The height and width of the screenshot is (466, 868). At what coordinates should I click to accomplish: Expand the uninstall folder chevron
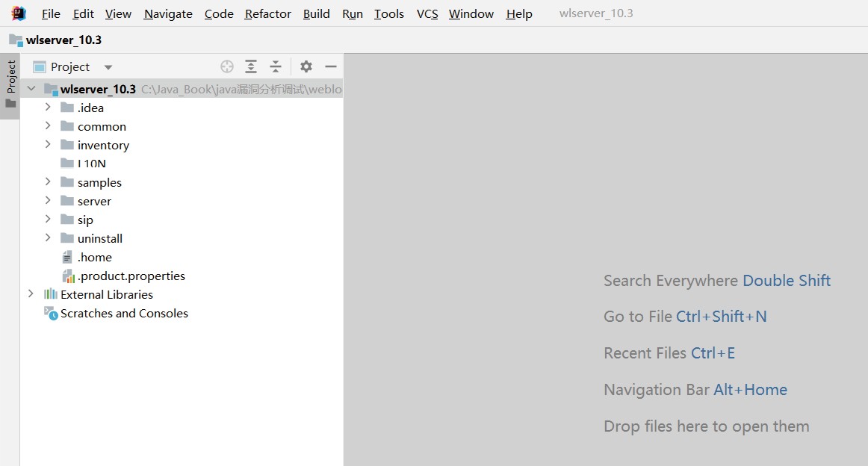point(48,237)
